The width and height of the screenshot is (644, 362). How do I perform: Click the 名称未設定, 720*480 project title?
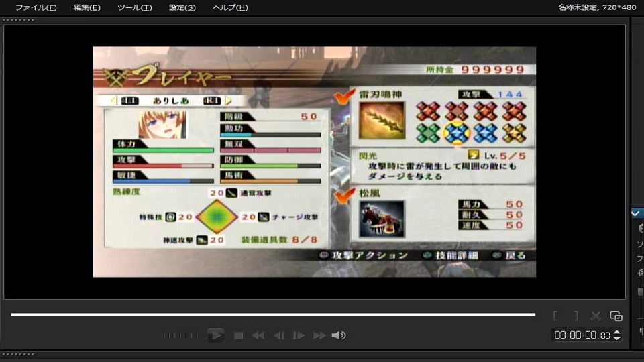(x=597, y=7)
